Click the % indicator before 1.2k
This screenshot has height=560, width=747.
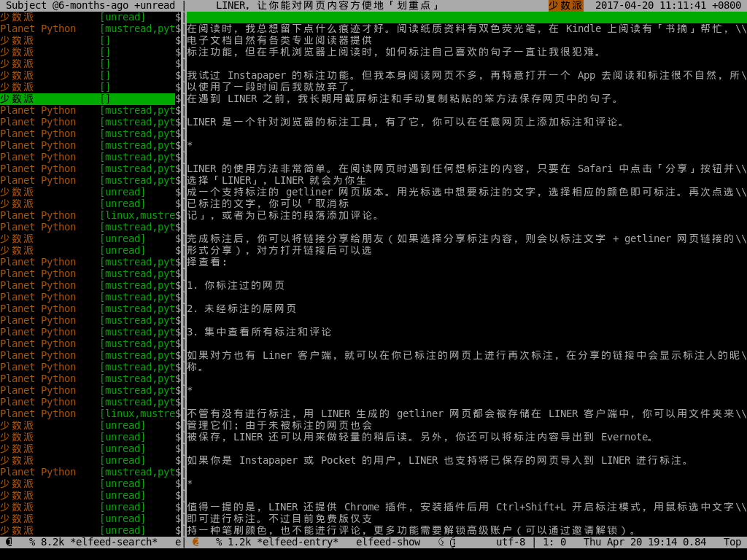coord(219,542)
